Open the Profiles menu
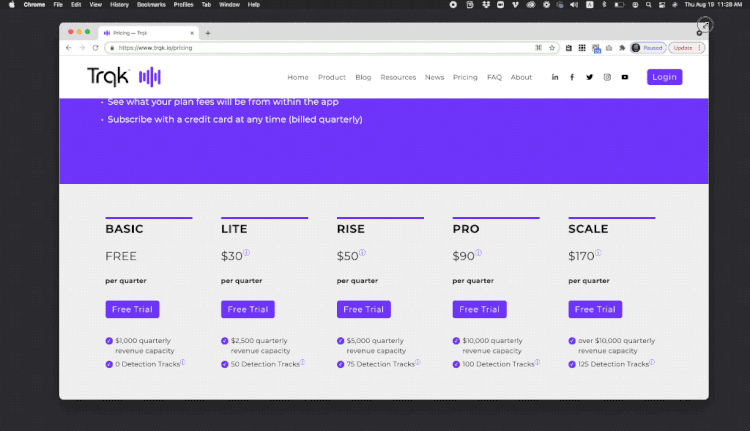The image size is (750, 431). [183, 5]
